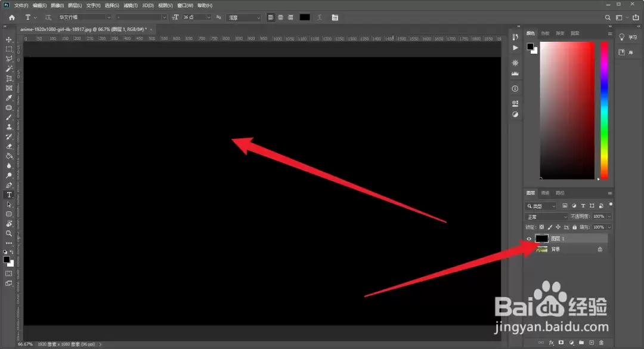The height and width of the screenshot is (349, 644).
Task: Toggle adjustment layer filter in Layers panel
Action: (x=574, y=206)
